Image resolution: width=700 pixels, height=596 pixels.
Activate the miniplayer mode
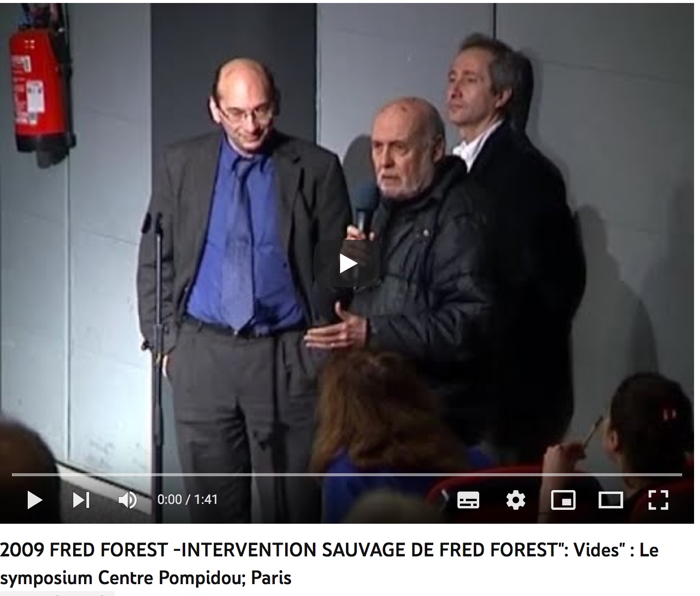point(563,500)
